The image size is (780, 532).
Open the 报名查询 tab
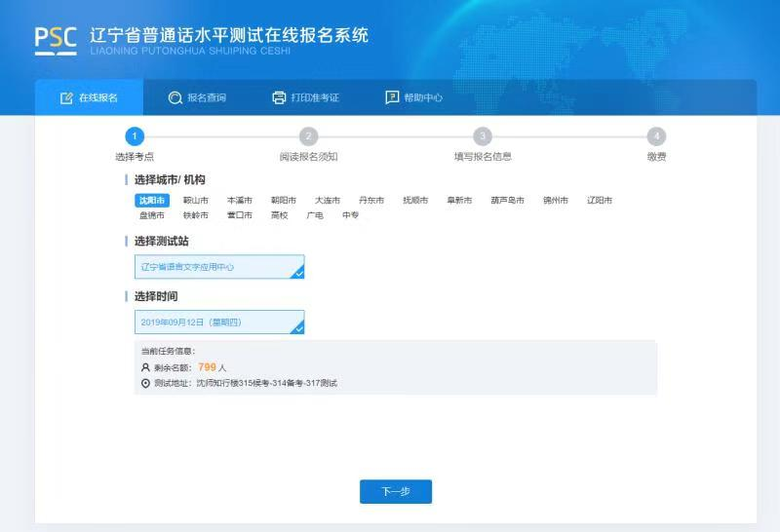point(197,97)
